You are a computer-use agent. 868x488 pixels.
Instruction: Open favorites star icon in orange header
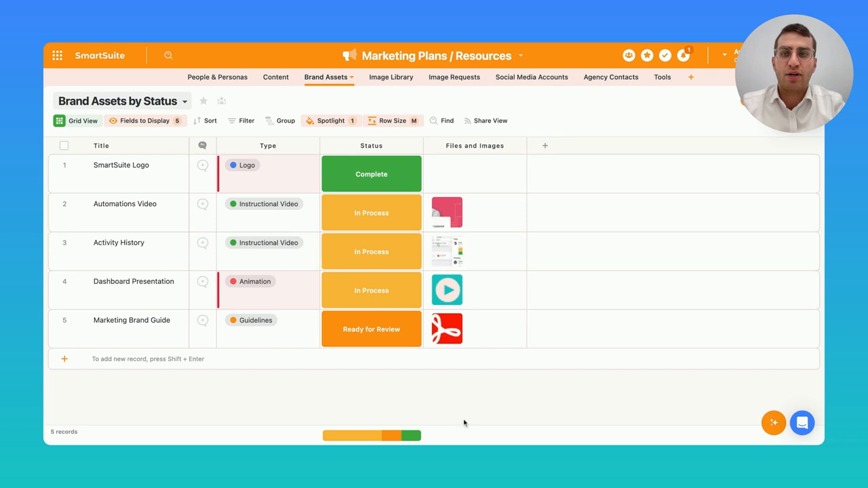point(647,56)
